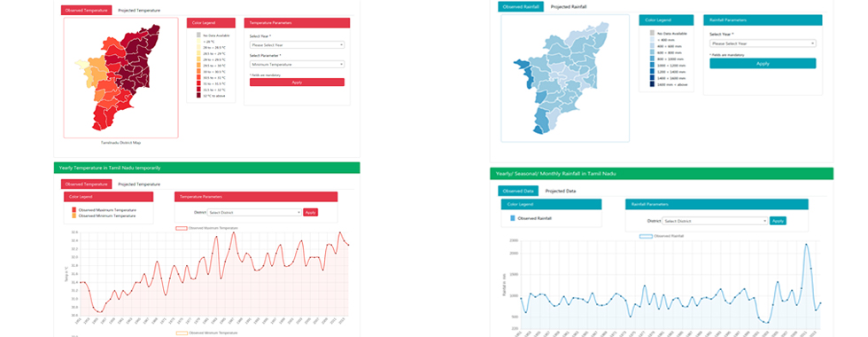
Task: Expand temperature Select Year dropdown
Action: point(297,45)
